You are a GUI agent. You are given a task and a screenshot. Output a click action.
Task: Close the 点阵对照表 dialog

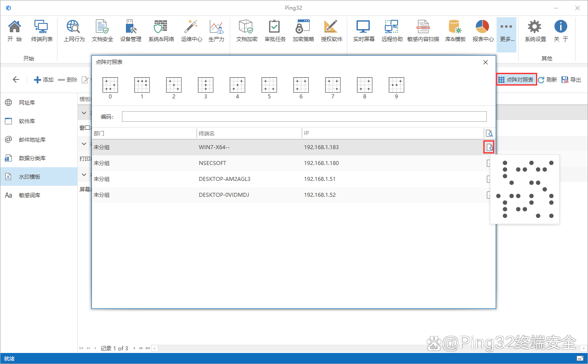click(486, 62)
